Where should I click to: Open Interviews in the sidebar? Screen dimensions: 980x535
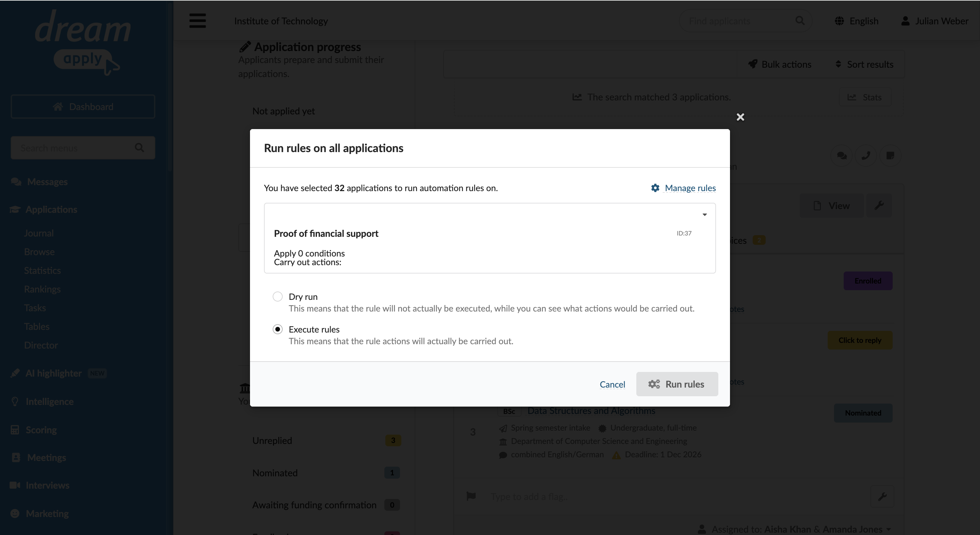(x=47, y=485)
